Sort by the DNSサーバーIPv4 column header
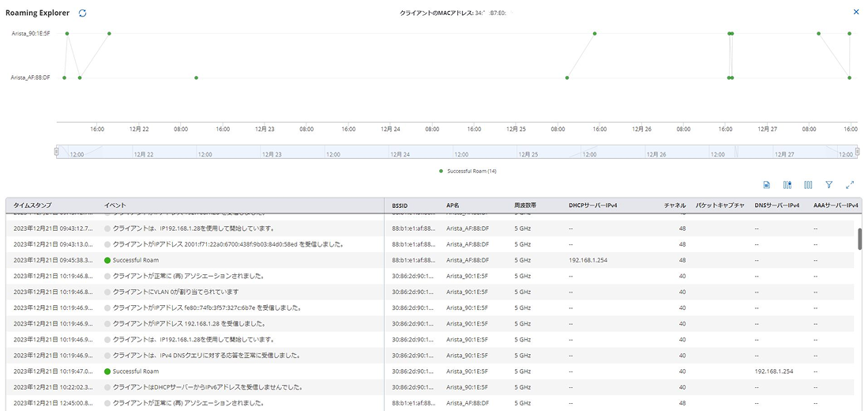 [777, 205]
